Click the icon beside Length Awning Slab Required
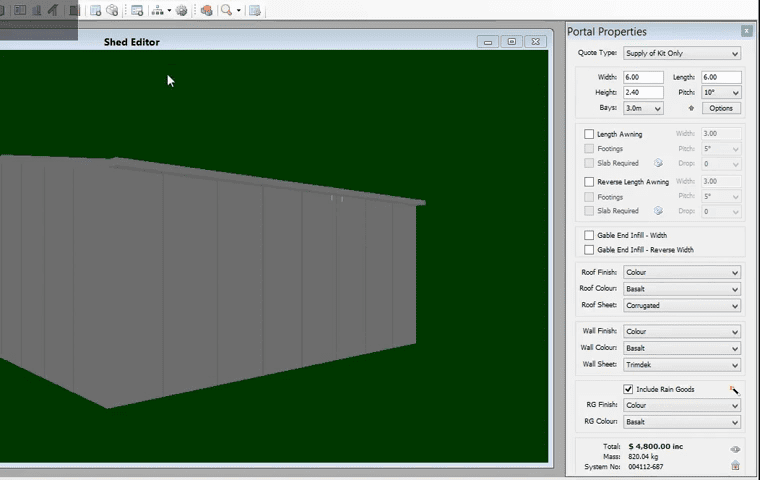Screen dimensions: 760x480 click(658, 163)
